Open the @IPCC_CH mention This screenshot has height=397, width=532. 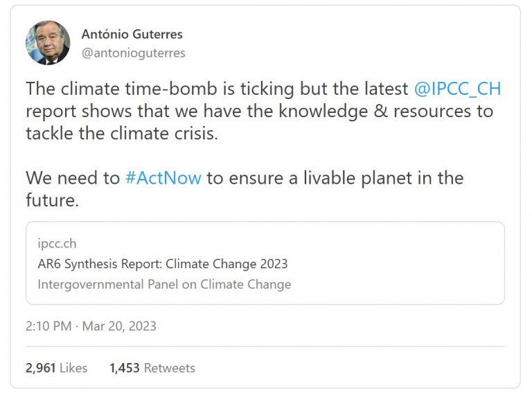[457, 89]
